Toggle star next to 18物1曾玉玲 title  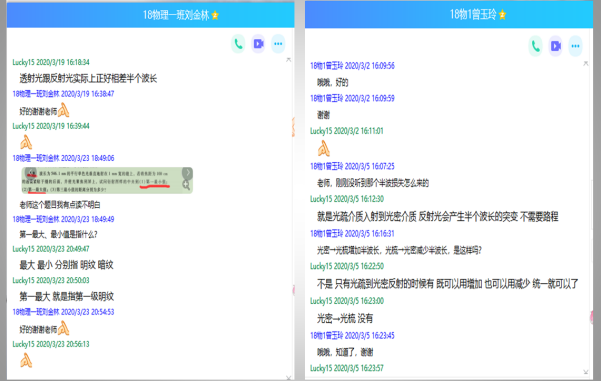click(x=503, y=15)
